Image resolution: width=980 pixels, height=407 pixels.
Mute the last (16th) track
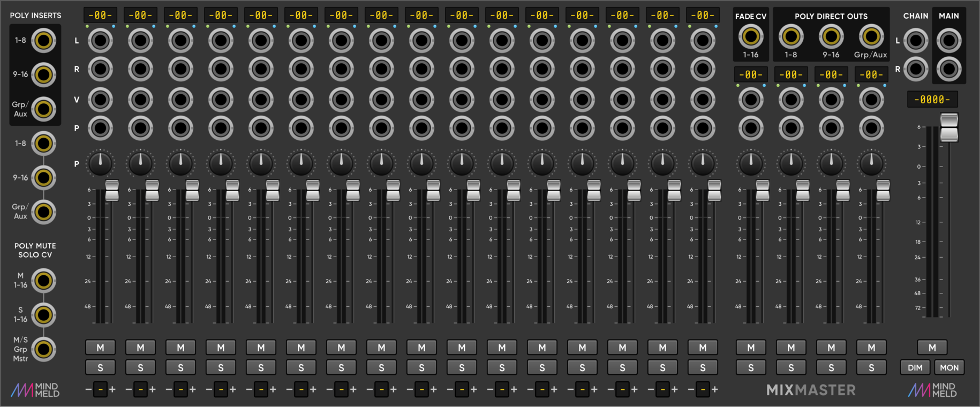703,348
